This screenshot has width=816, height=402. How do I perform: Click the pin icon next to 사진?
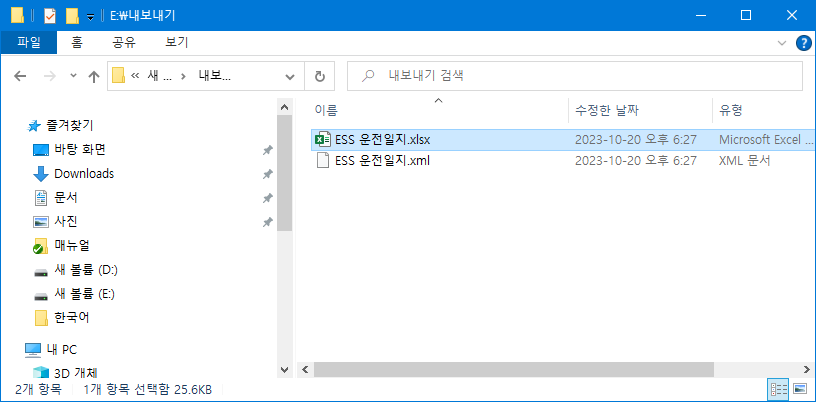(x=267, y=222)
